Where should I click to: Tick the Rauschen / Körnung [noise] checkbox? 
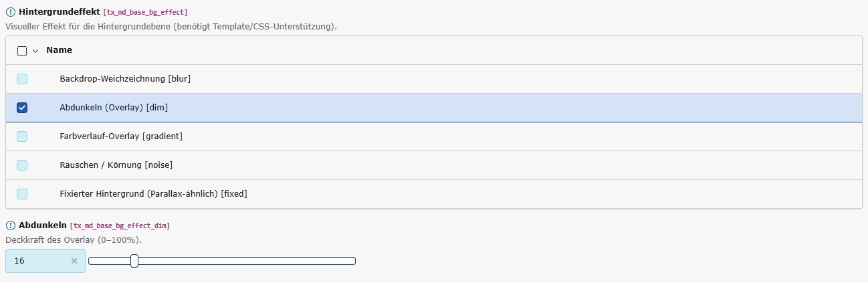(22, 165)
